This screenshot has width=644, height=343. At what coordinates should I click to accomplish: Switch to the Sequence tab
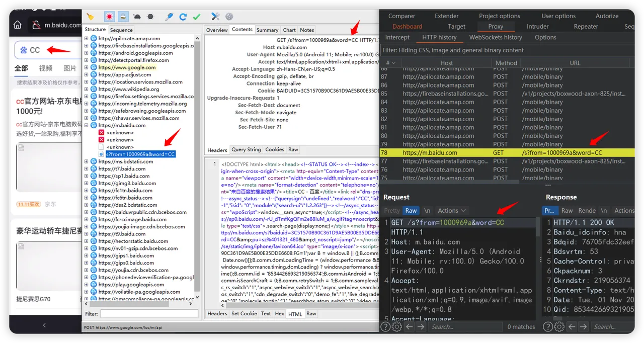121,30
